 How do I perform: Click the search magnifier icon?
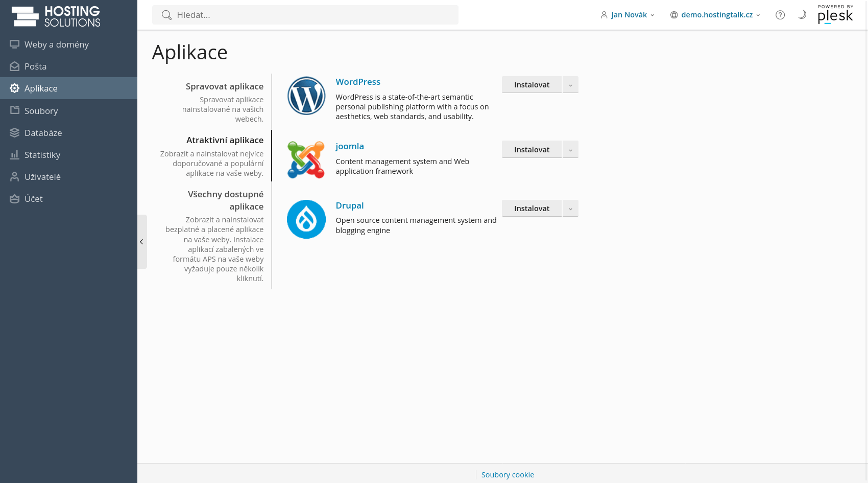click(x=166, y=15)
